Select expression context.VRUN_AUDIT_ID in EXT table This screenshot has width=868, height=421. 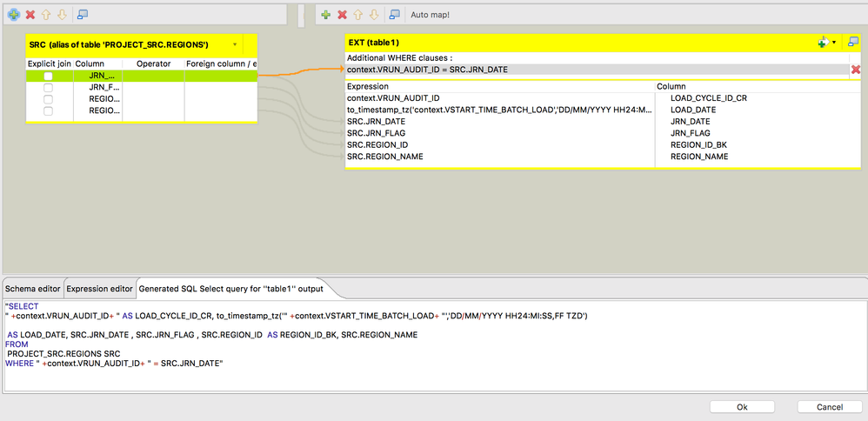click(500, 98)
